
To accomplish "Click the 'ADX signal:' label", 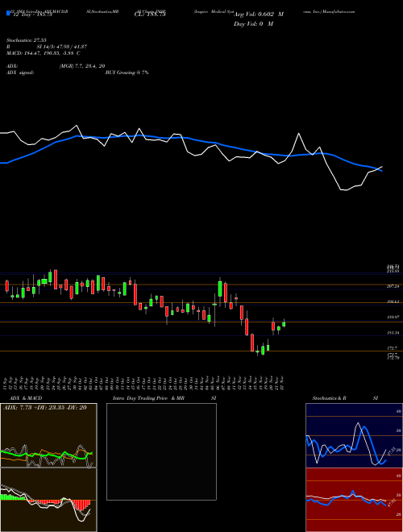I will pyautogui.click(x=20, y=73).
